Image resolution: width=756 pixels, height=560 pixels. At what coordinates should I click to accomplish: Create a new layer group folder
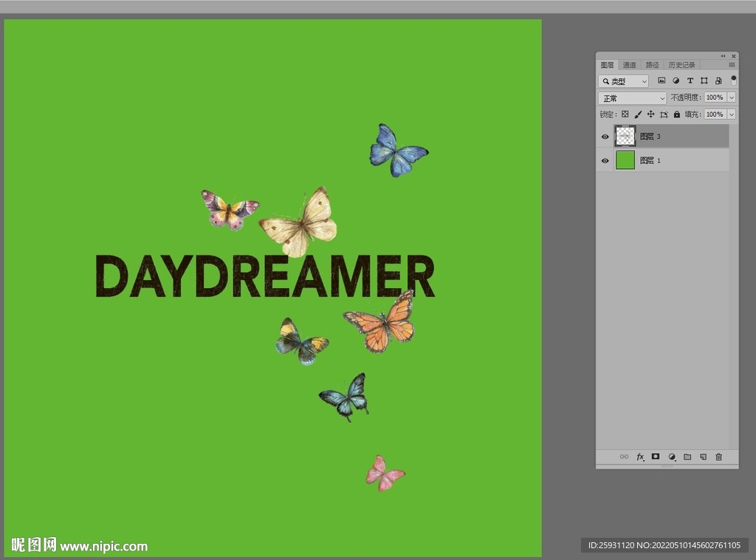tap(687, 457)
